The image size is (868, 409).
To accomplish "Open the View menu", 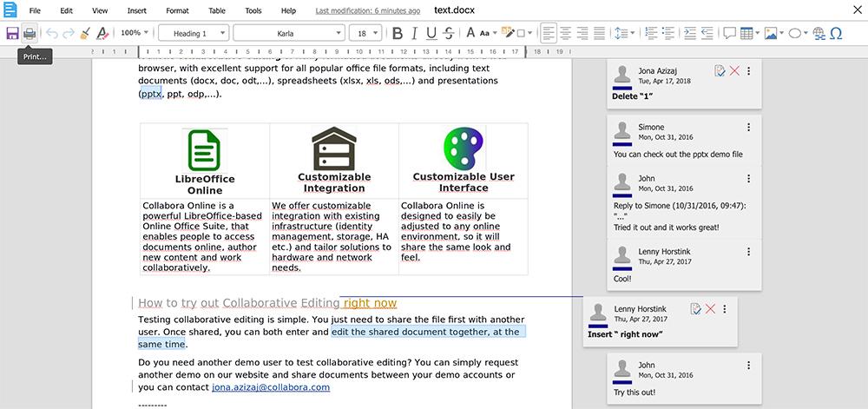I will point(100,10).
